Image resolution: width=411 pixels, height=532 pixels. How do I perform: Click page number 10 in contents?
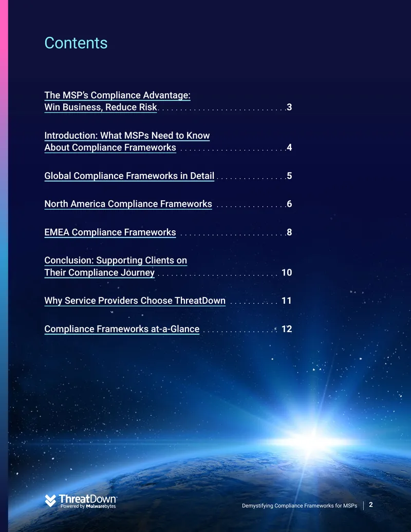pyautogui.click(x=287, y=272)
